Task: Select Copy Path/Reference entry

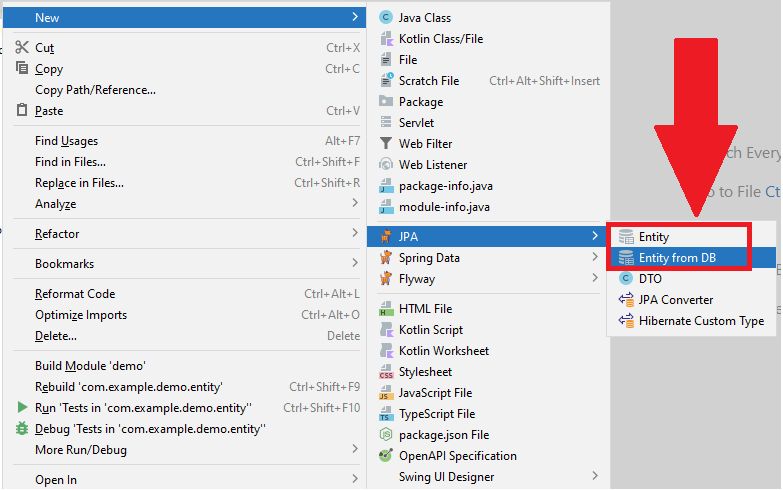Action: [95, 90]
